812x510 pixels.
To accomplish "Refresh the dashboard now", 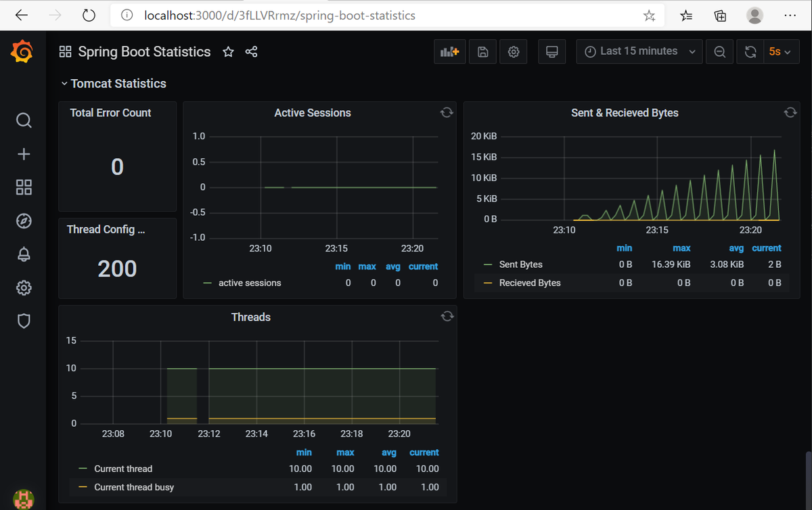I will (750, 52).
